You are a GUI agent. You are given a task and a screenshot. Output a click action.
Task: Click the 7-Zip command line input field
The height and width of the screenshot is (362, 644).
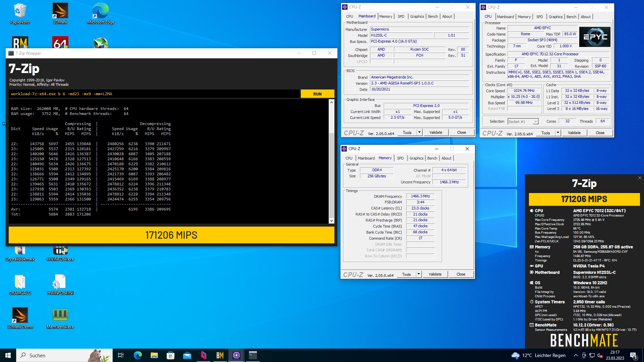point(154,94)
